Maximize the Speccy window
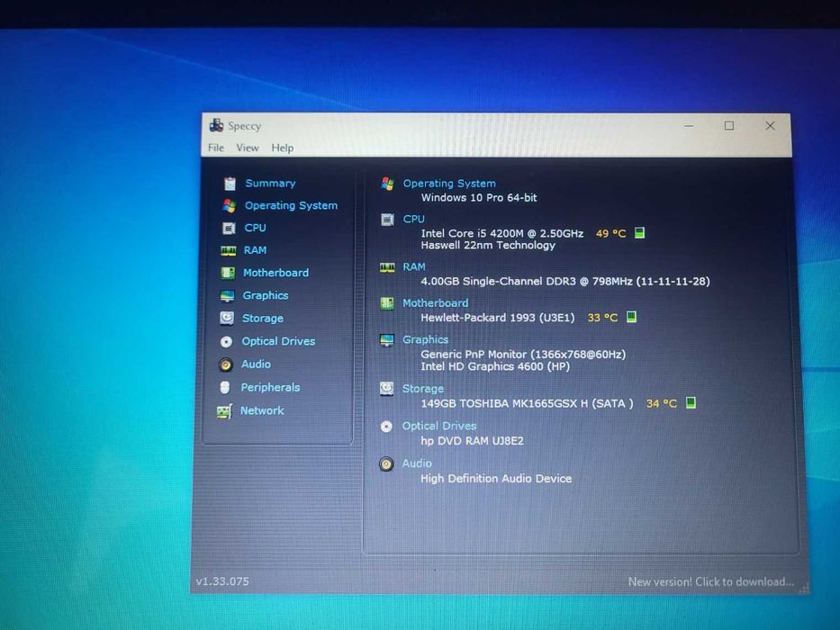Image resolution: width=840 pixels, height=630 pixels. tap(729, 126)
